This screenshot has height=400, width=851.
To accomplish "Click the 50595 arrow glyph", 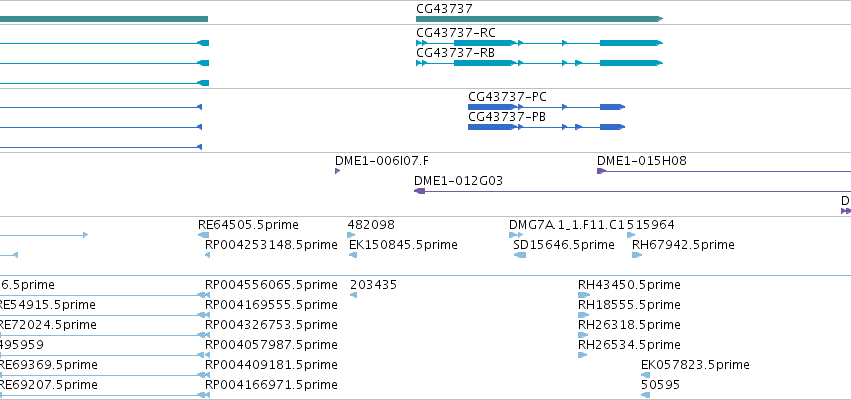I will pyautogui.click(x=645, y=395).
